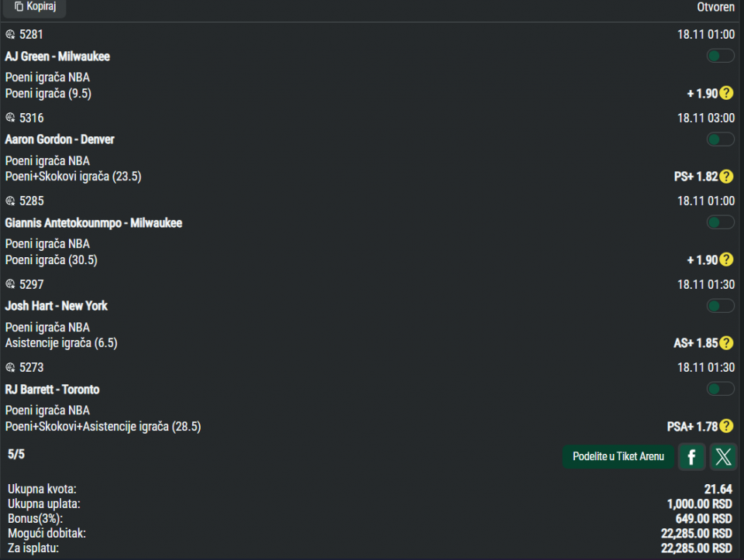
Task: Click Podelite u Tiket Arenu button
Action: 618,457
